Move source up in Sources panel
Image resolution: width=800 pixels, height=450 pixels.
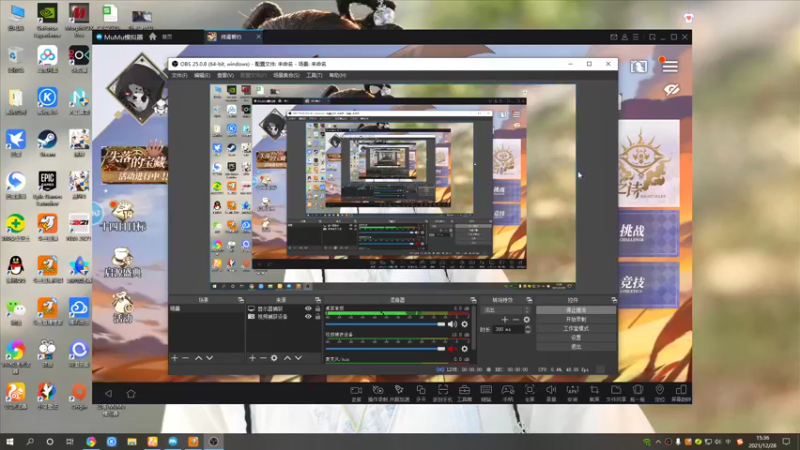tap(287, 358)
